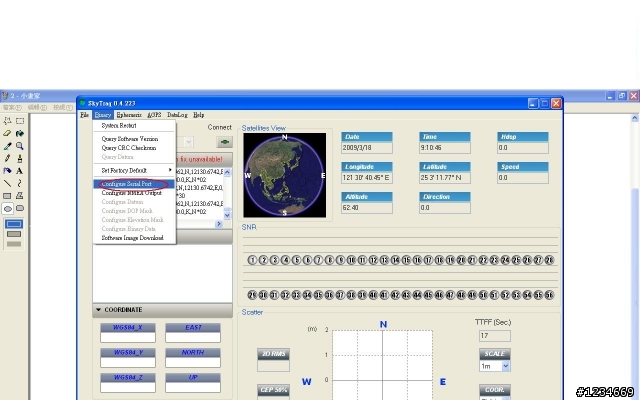Choose System Restart from Binary menu
640x400 pixels.
point(135,126)
